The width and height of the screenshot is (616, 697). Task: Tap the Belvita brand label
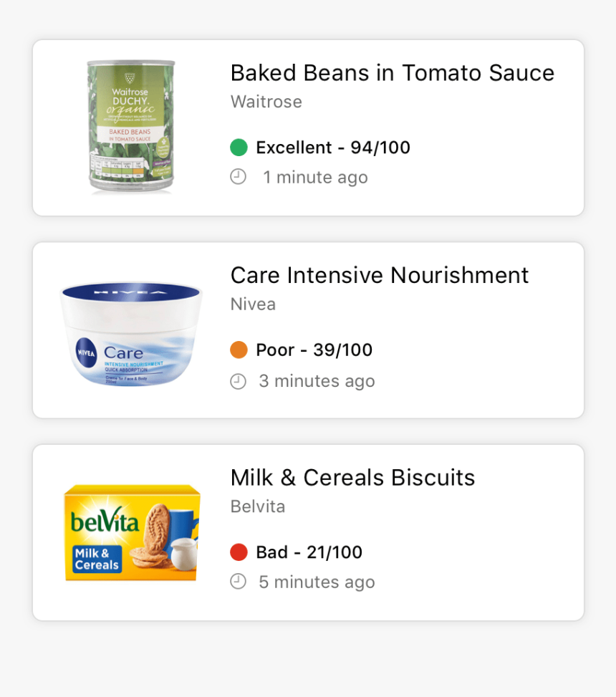pyautogui.click(x=258, y=506)
